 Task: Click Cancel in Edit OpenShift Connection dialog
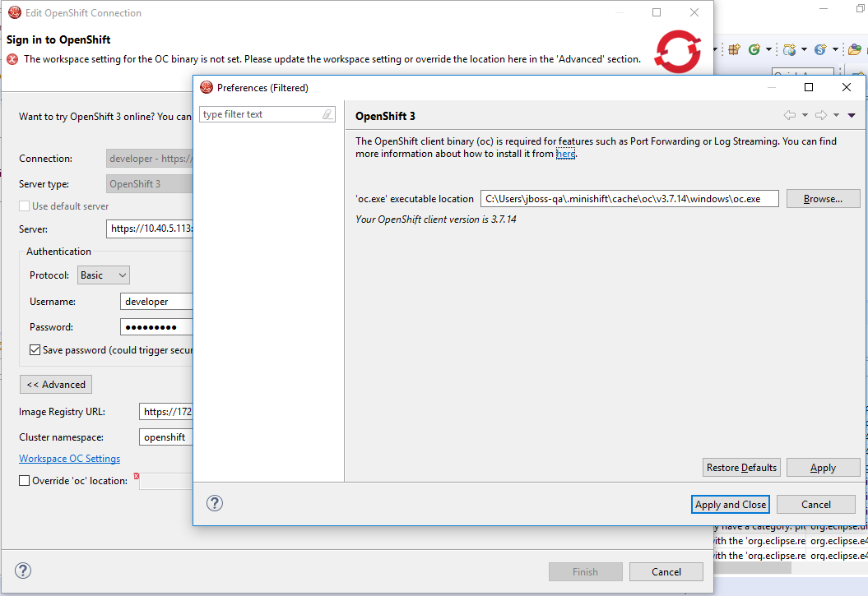point(666,571)
